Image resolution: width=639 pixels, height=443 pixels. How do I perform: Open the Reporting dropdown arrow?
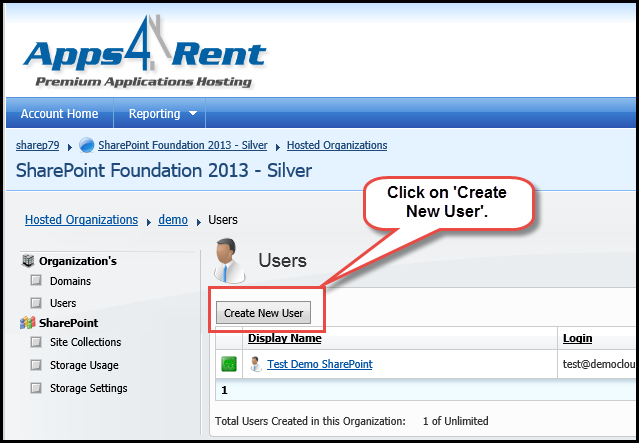click(x=193, y=113)
